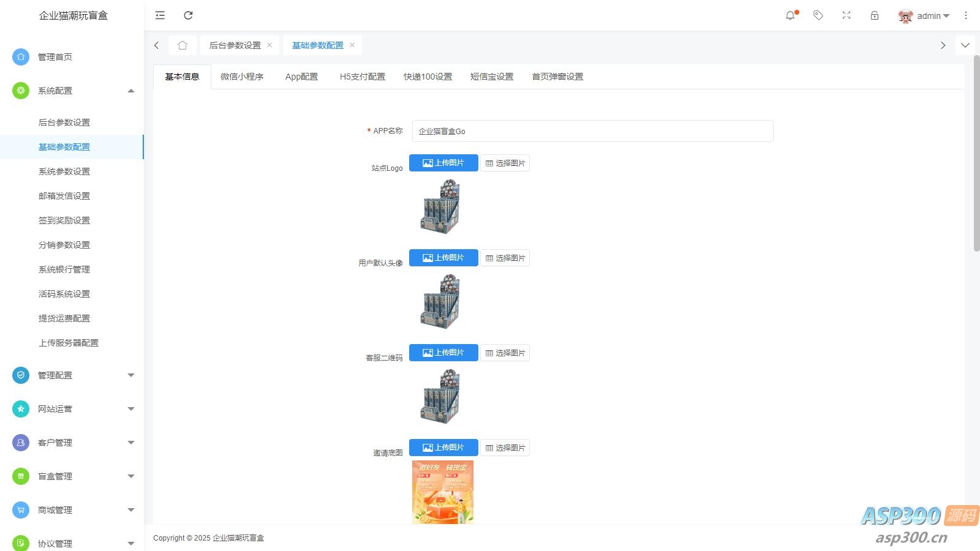The width and height of the screenshot is (980, 551).
Task: Refresh the page with the reload icon
Action: point(188,15)
